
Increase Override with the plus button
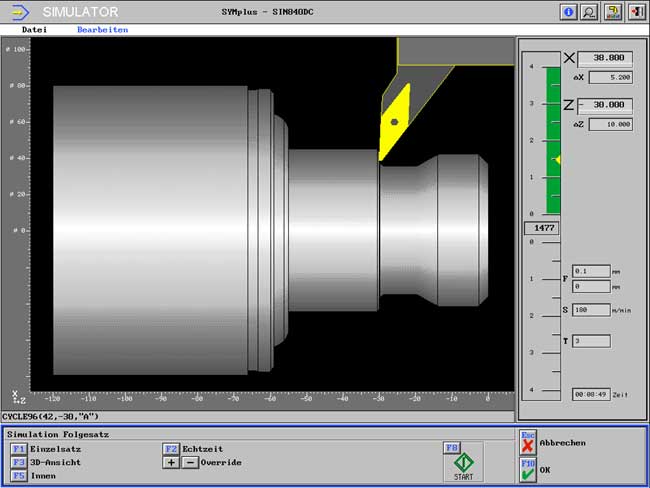tap(171, 463)
